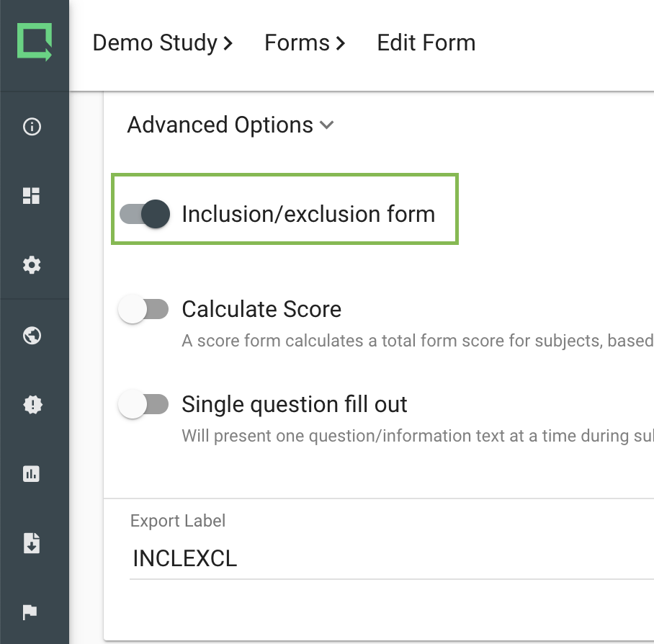The height and width of the screenshot is (644, 654).
Task: Open the study information panel
Action: (x=32, y=126)
